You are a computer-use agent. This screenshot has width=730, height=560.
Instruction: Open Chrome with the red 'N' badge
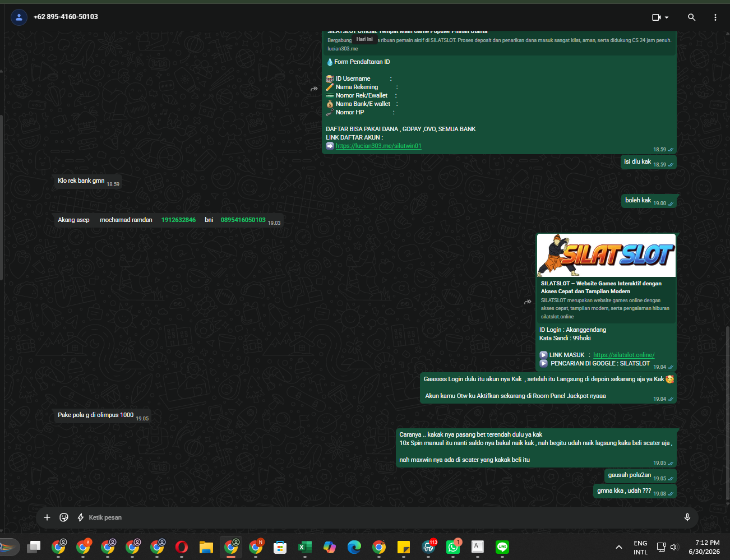[x=256, y=547]
